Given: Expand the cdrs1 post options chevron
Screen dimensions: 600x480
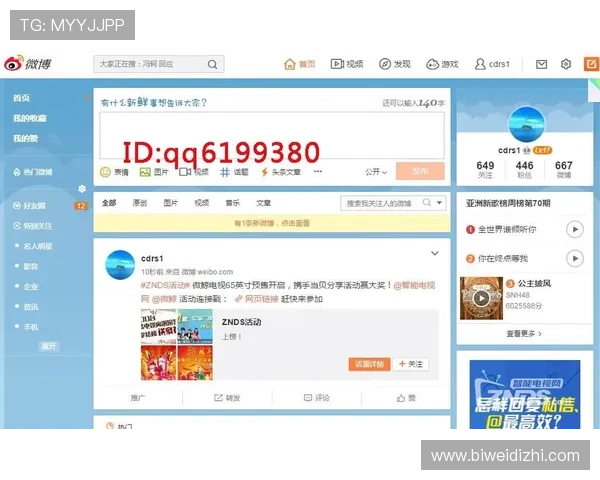Looking at the screenshot, I should 435,253.
